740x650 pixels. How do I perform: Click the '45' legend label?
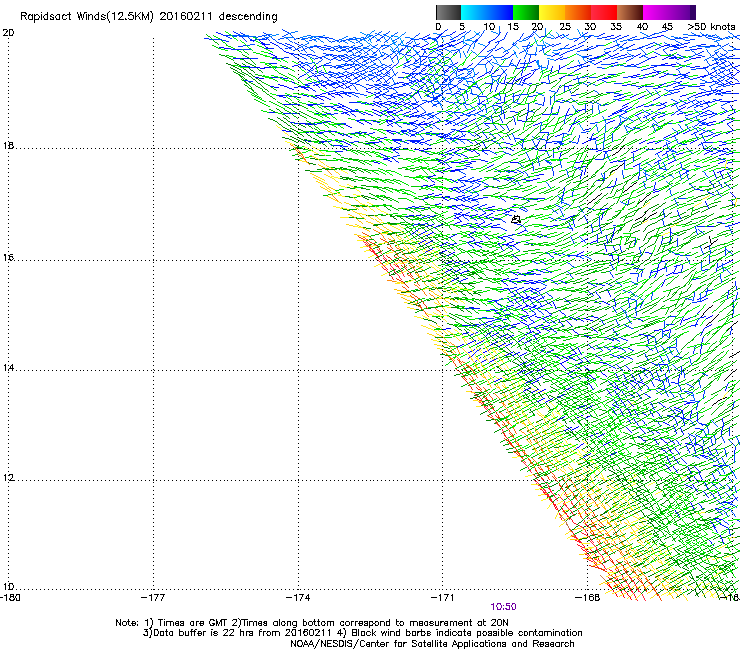tap(667, 27)
